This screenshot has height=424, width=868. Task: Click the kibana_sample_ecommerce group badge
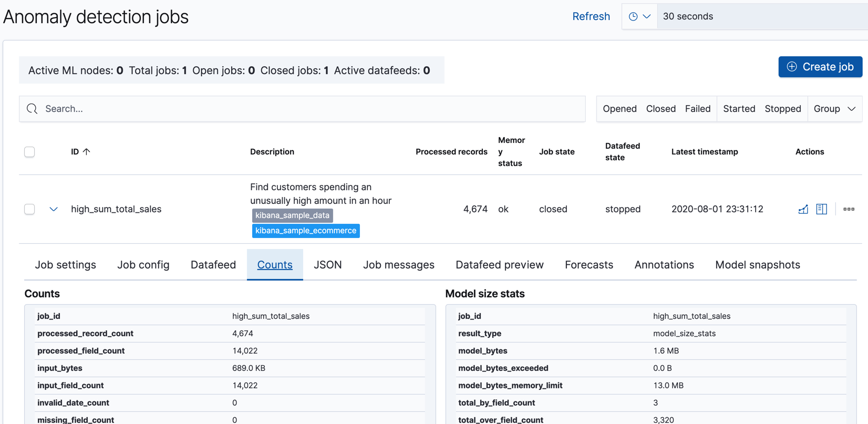(306, 231)
